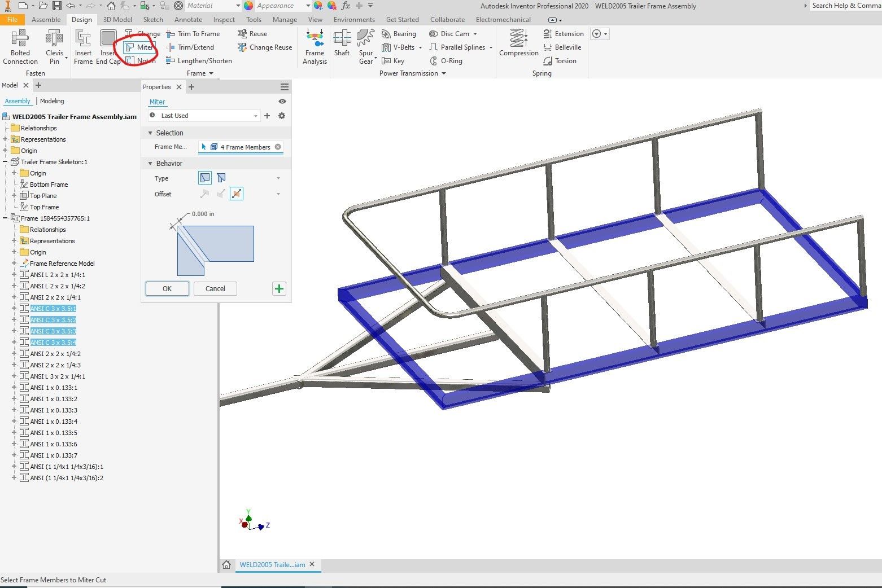Switch to the Sketch ribbon tab
The image size is (882, 588).
[x=153, y=20]
